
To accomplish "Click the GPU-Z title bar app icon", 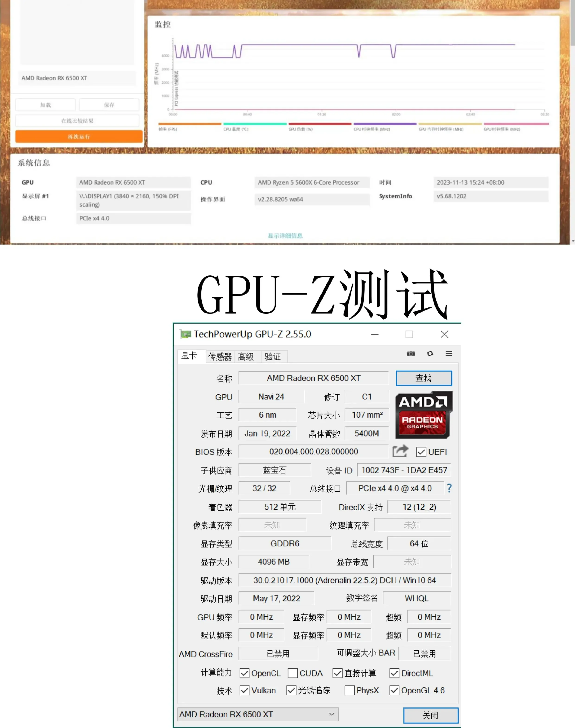I will [x=185, y=334].
